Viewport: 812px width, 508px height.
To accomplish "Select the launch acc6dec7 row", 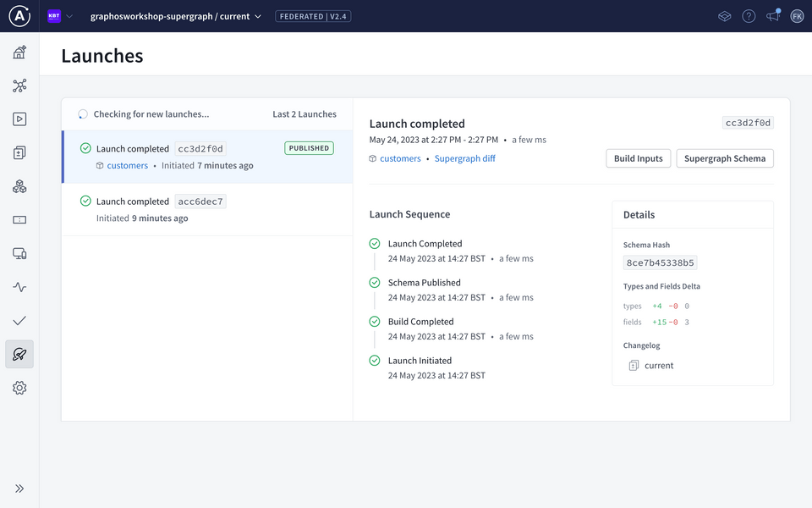I will 207,209.
